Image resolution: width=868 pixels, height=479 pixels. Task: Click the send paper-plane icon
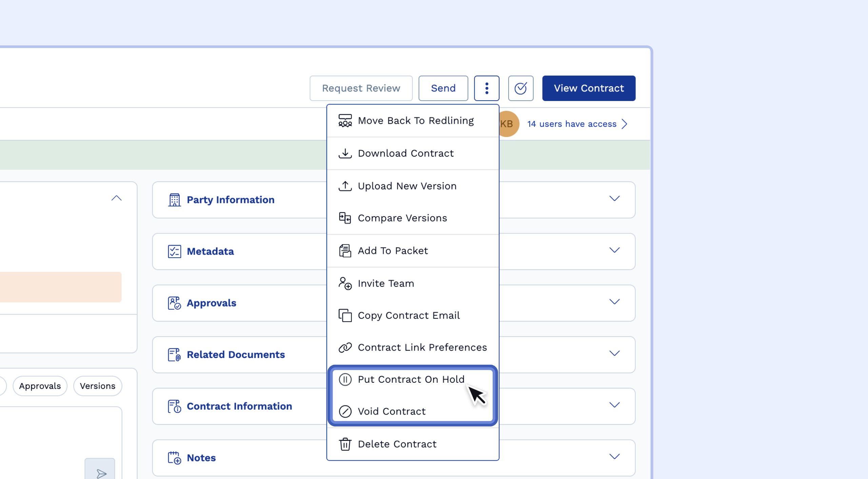pos(101,473)
